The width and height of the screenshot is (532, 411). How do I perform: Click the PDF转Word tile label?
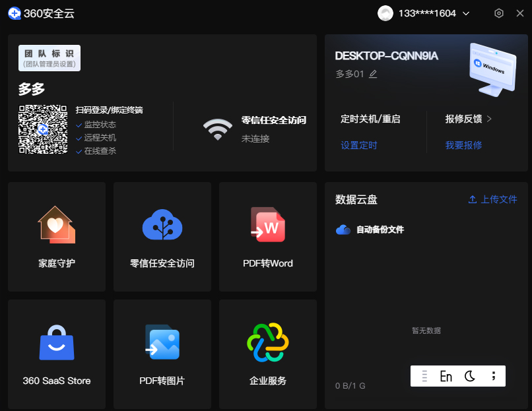click(268, 263)
